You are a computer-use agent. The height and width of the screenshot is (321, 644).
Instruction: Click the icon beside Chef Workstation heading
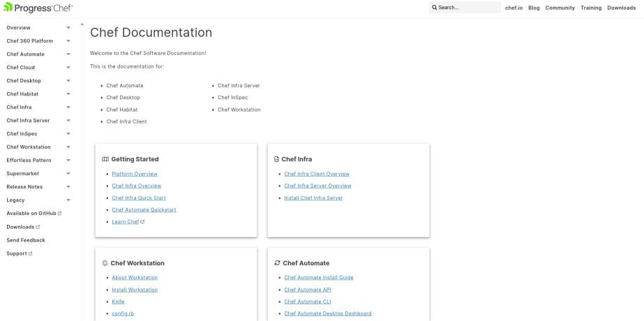[x=105, y=263]
